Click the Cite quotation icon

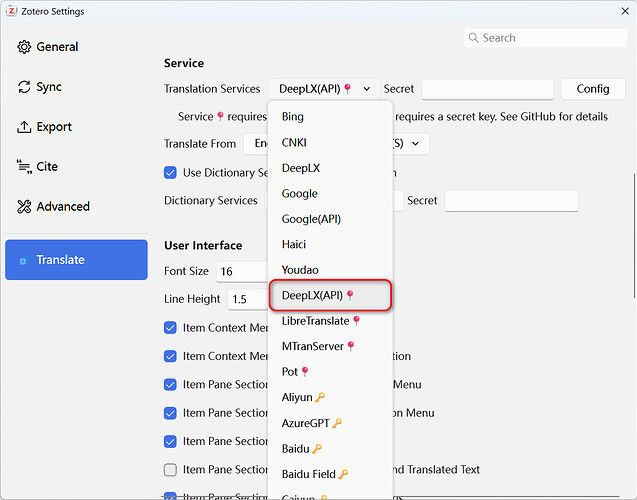24,167
